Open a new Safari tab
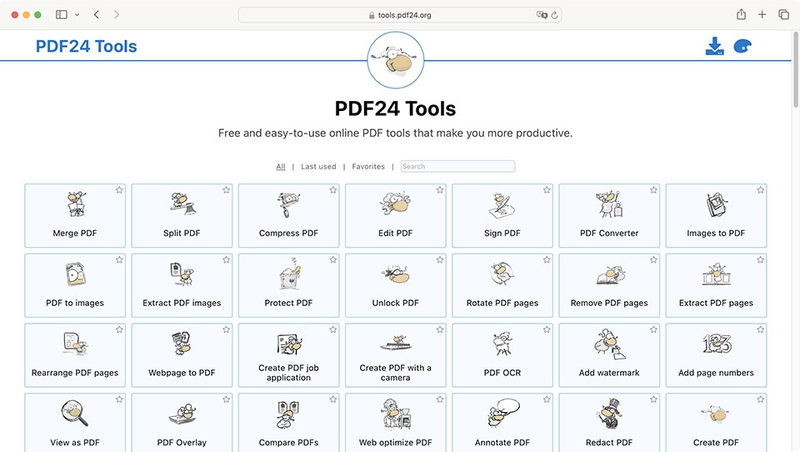 pyautogui.click(x=762, y=15)
